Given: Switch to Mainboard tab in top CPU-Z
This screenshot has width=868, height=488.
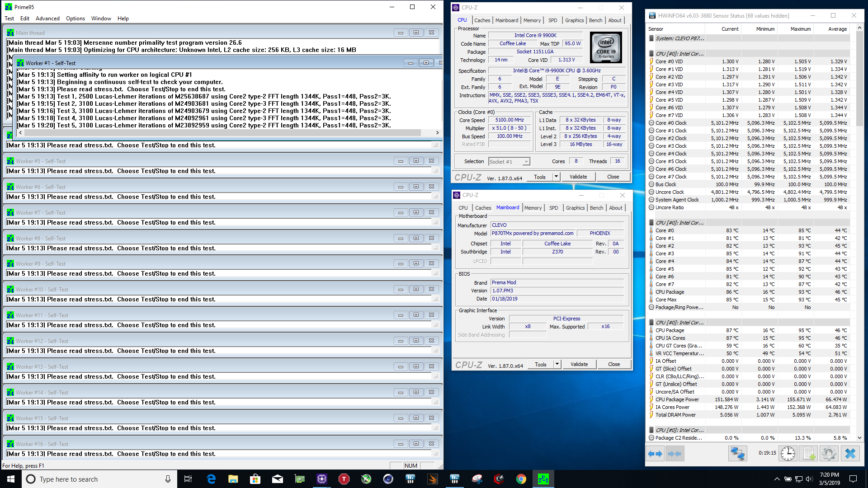Looking at the screenshot, I should (507, 20).
